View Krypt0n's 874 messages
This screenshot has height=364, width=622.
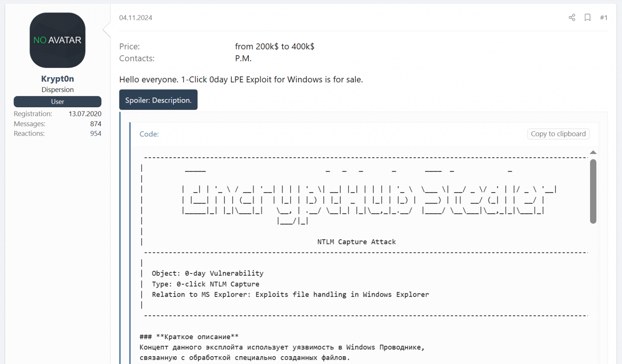coord(96,124)
